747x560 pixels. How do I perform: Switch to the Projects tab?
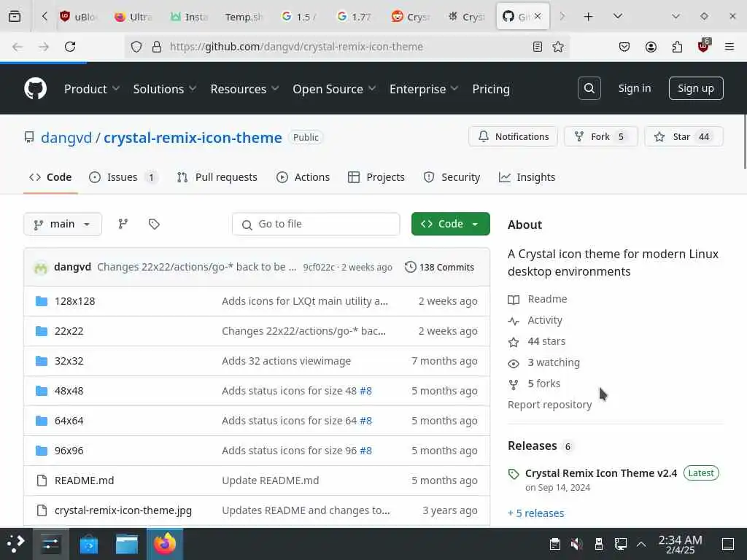click(376, 177)
